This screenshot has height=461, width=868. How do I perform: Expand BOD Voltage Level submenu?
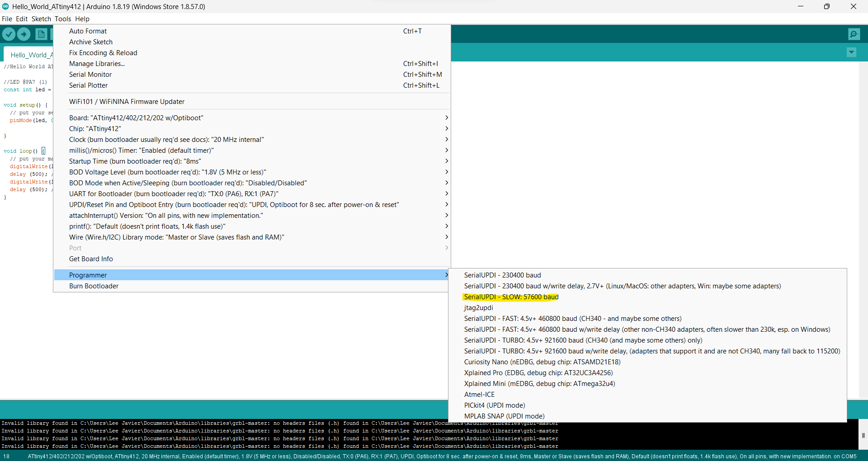252,172
